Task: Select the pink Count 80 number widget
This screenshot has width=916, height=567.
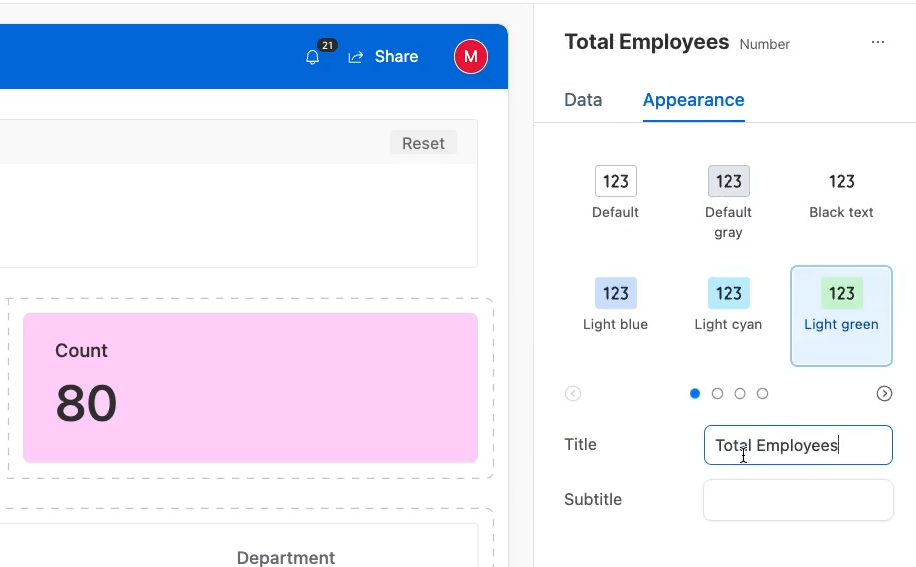Action: (250, 388)
